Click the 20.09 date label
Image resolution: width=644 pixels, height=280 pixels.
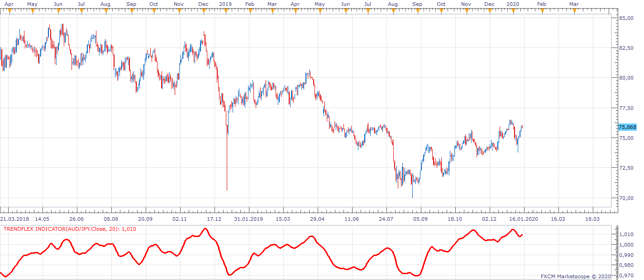coord(145,219)
